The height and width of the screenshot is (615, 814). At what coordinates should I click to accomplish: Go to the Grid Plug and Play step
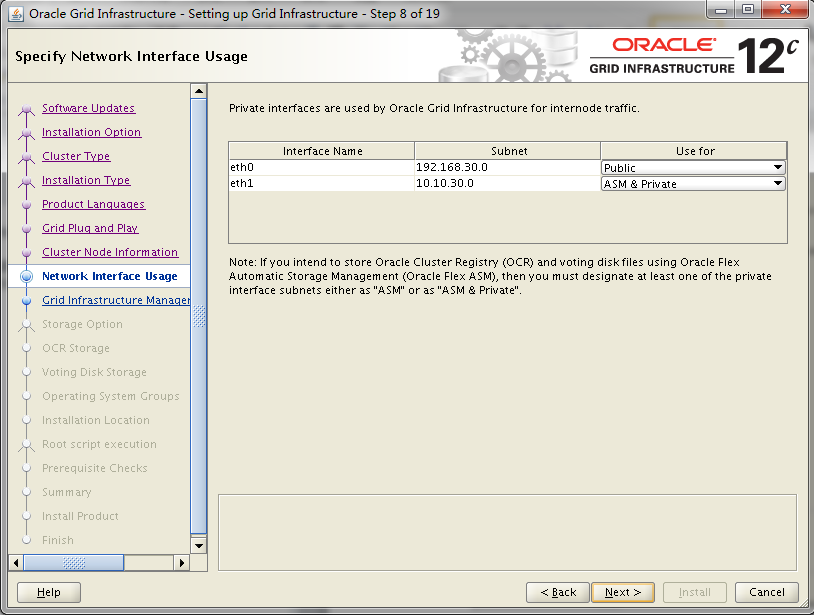[x=90, y=228]
